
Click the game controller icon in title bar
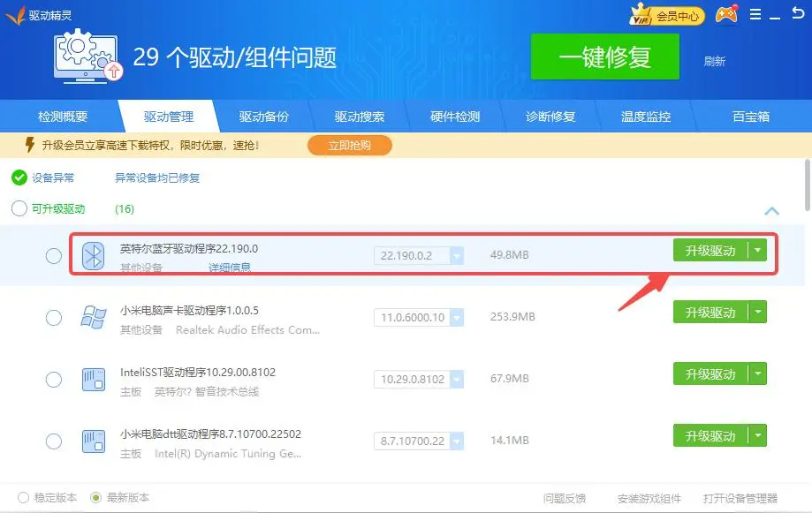725,15
